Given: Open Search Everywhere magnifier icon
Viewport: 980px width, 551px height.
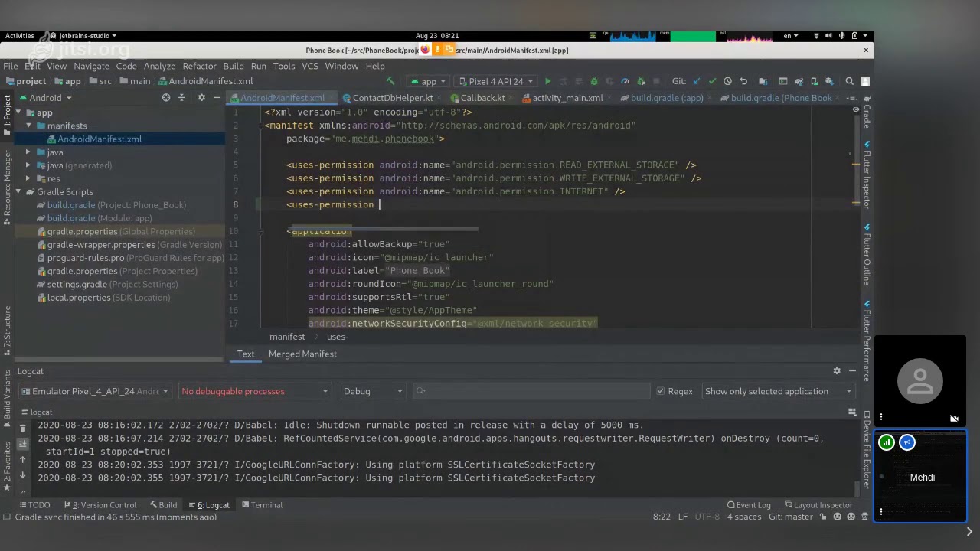Looking at the screenshot, I should pyautogui.click(x=849, y=81).
